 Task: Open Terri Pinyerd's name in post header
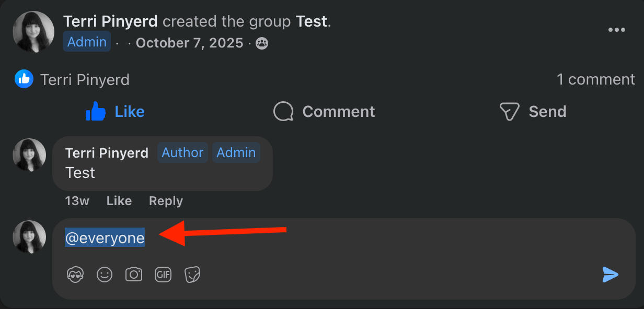110,21
